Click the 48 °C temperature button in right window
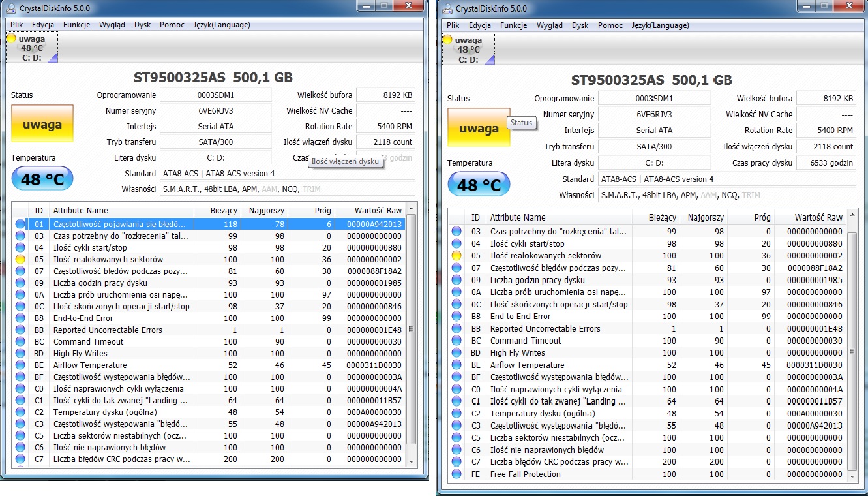Viewport: 868px width, 496px height. click(479, 185)
